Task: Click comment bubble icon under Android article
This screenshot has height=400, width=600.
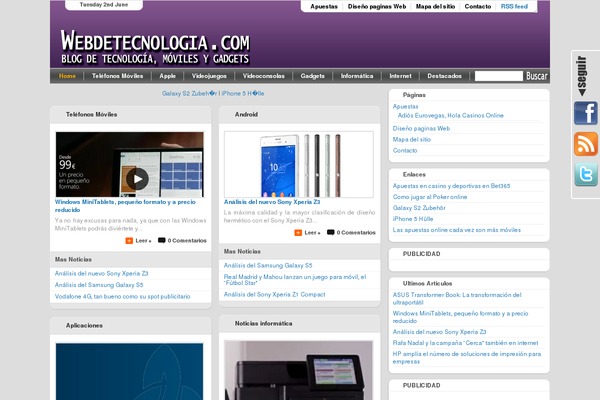Action: [331, 232]
